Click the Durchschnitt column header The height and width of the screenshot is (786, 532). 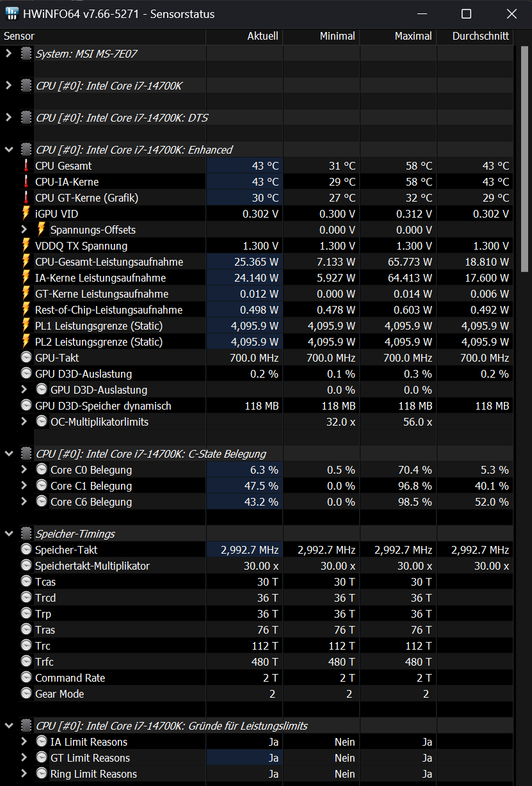475,36
